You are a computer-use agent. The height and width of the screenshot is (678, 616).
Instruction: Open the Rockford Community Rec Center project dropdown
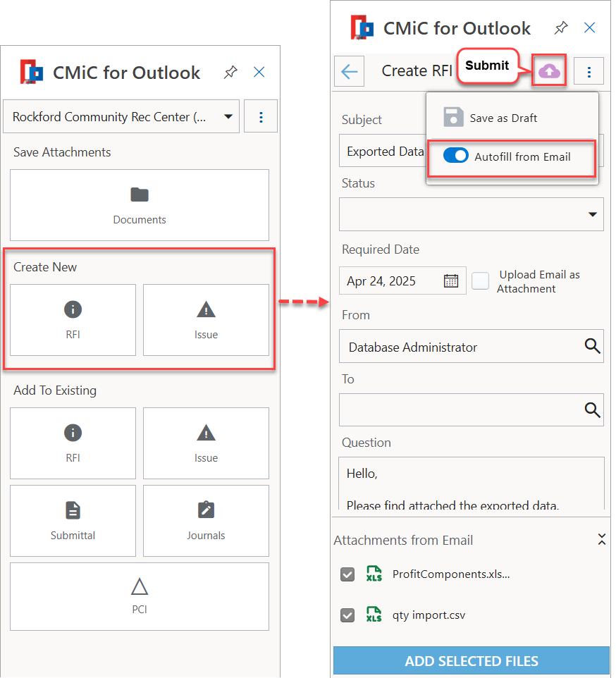121,117
